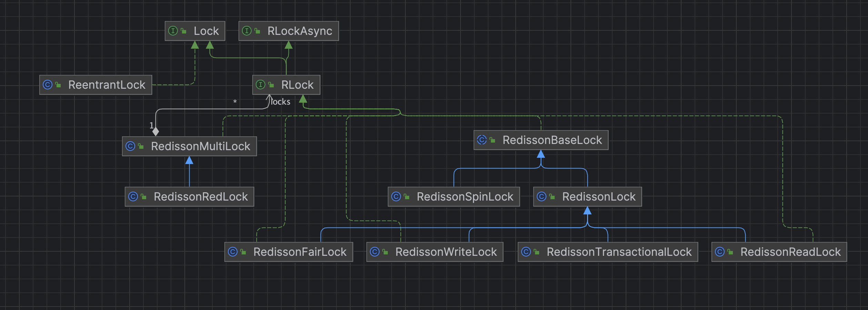Click the public visibility icon on RedissonWriteLock

tap(385, 252)
